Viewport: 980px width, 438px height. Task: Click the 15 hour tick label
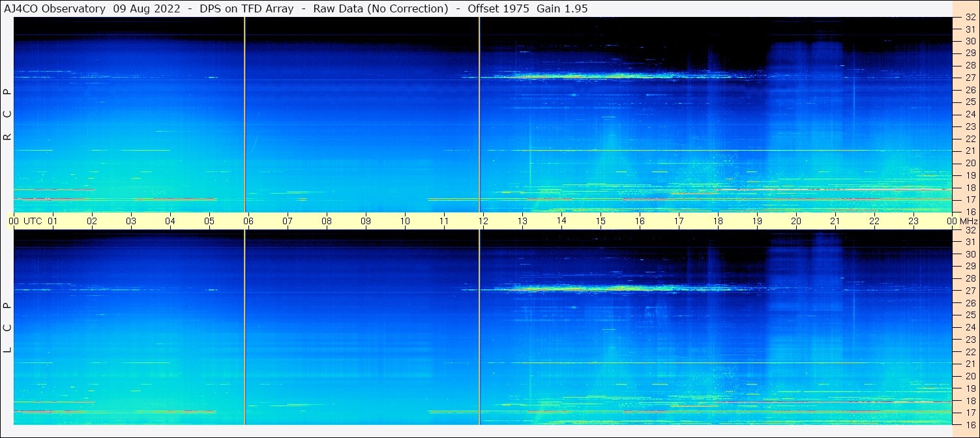tap(601, 221)
